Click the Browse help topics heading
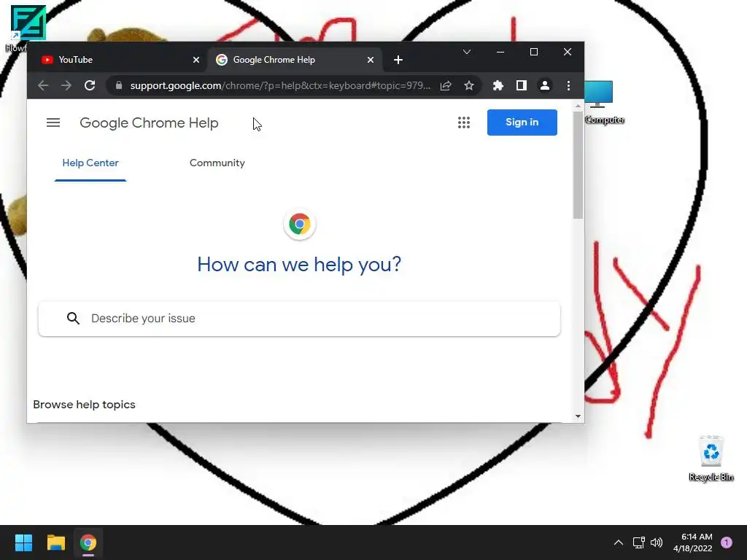 coord(85,405)
